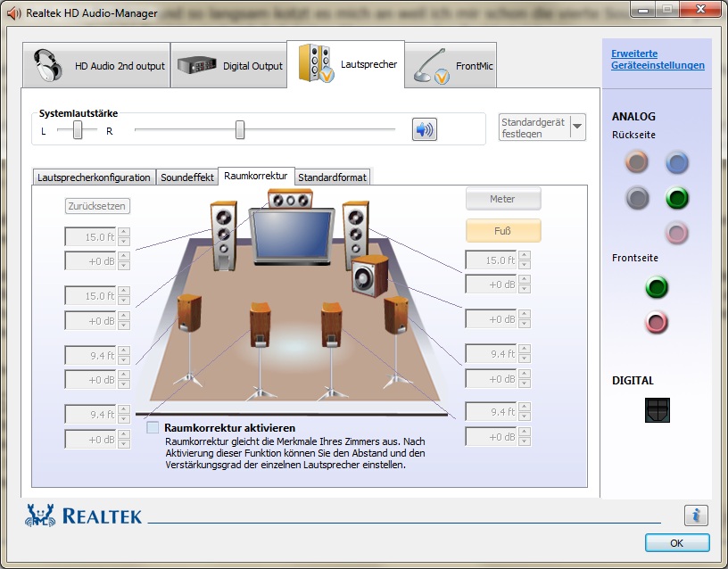Decrease the bottom-right +0 dB gain stepper
Image resolution: width=728 pixels, height=569 pixels.
point(525,441)
